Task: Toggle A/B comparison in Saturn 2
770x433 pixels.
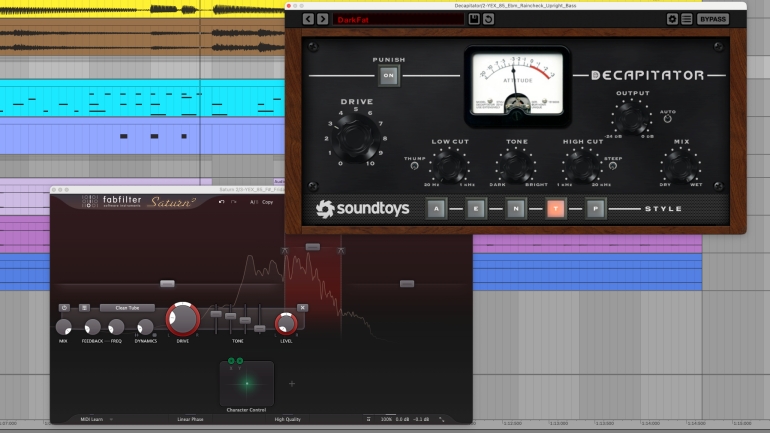Action: click(253, 202)
